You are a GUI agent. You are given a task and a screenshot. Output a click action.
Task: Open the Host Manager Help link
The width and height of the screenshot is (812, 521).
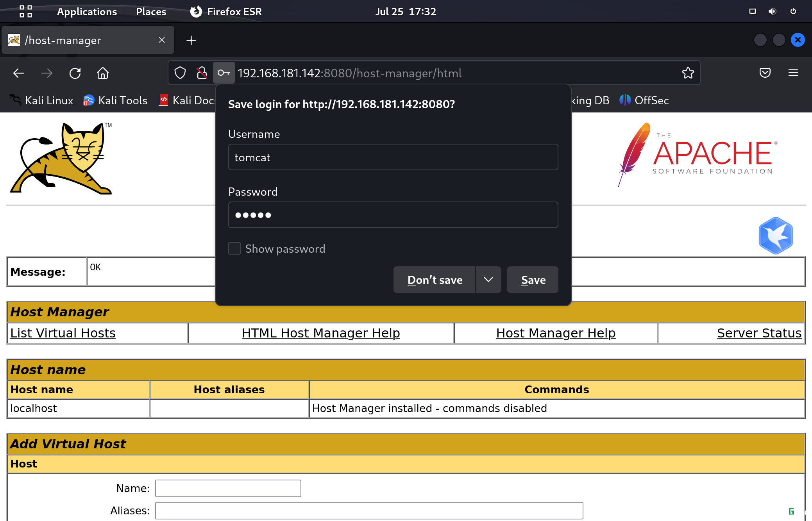point(556,333)
